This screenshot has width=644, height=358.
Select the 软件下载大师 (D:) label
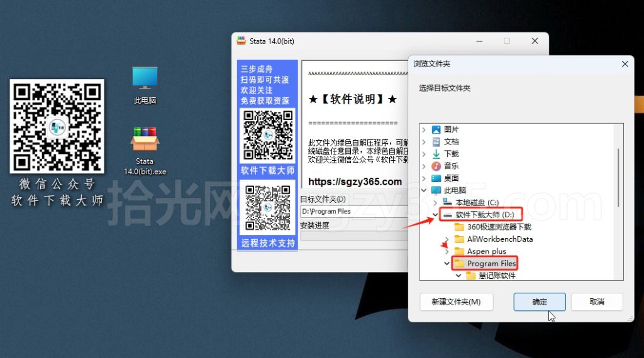[485, 214]
